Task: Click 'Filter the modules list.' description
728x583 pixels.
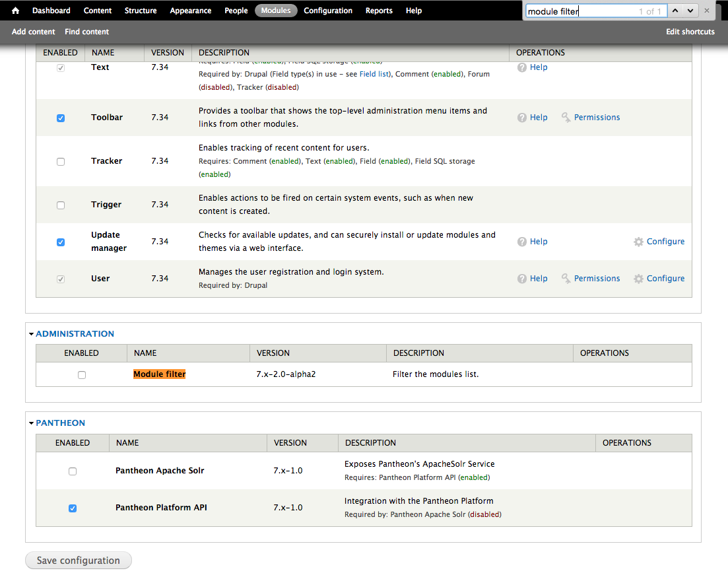Action: coord(436,374)
